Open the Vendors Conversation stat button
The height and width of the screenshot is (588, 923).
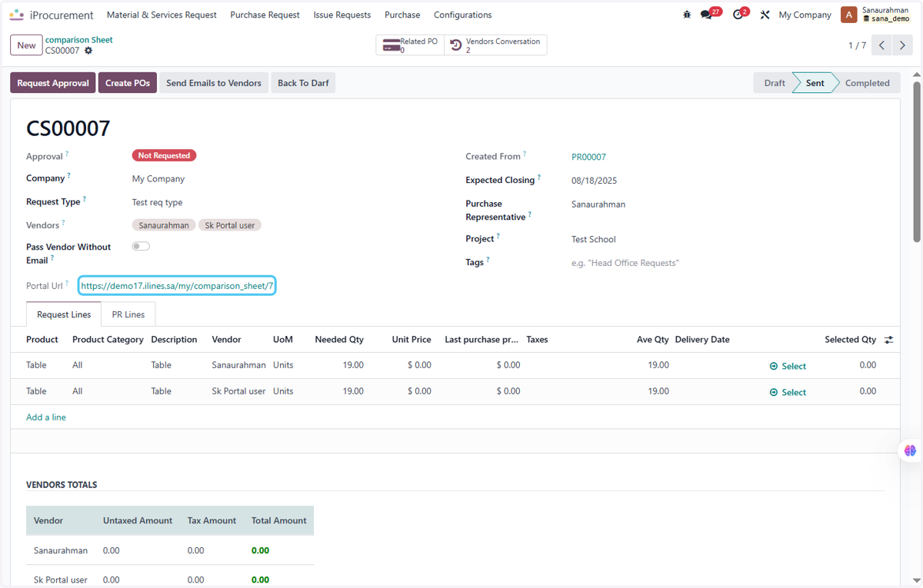495,45
